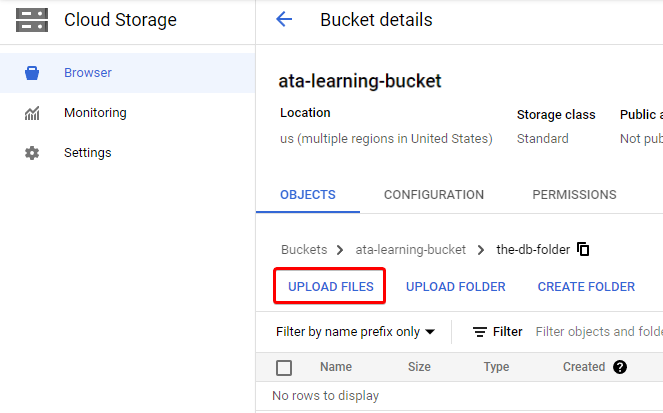The height and width of the screenshot is (413, 663).
Task: Click the Create Folder button
Action: coord(586,287)
